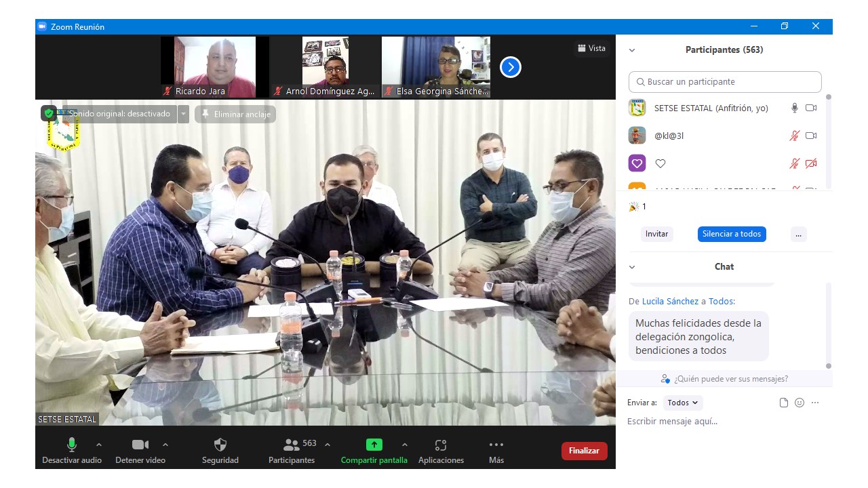Select the @kl@3l participant name

pyautogui.click(x=669, y=136)
